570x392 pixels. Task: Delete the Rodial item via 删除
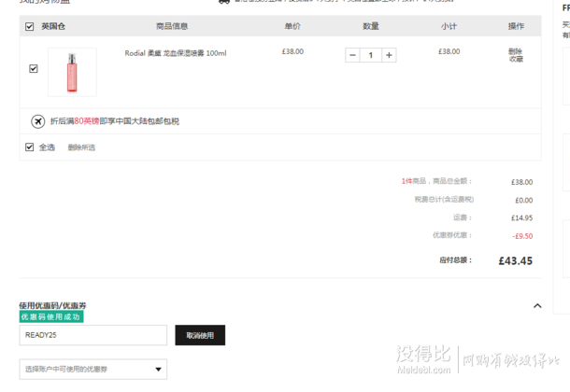tap(516, 51)
